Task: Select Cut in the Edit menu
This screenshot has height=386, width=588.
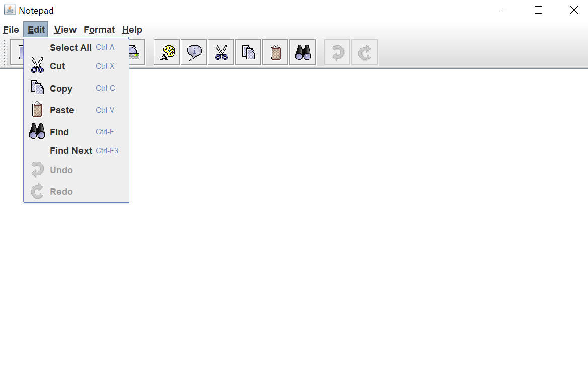Action: click(57, 66)
